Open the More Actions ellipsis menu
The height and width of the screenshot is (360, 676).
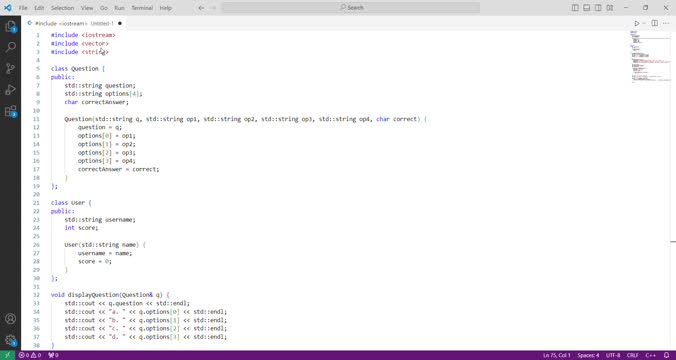(x=666, y=23)
